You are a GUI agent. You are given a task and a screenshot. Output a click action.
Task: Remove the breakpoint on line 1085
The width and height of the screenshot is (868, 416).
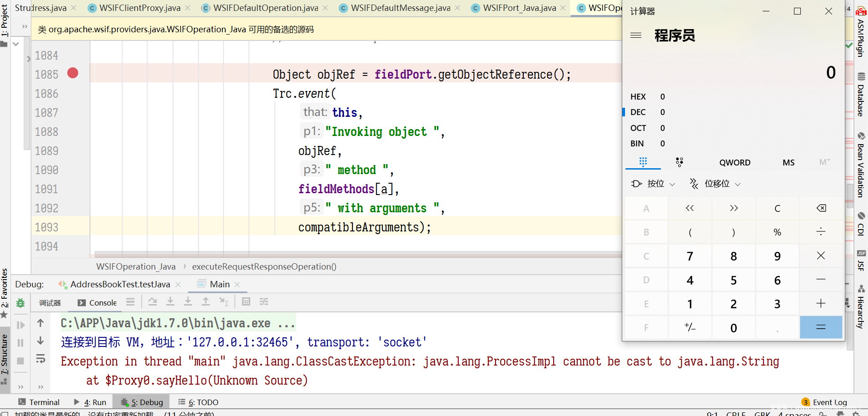pos(73,73)
